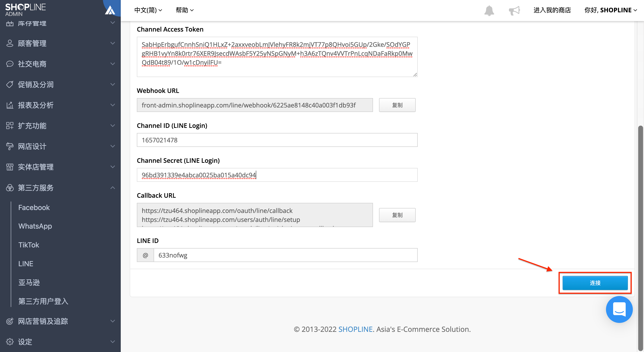Open Facebook under third-party services

(x=34, y=208)
